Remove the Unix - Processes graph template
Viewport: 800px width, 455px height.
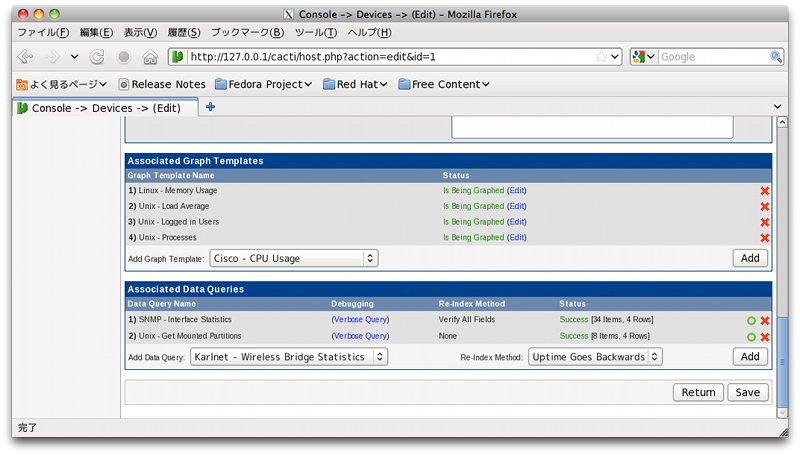765,238
